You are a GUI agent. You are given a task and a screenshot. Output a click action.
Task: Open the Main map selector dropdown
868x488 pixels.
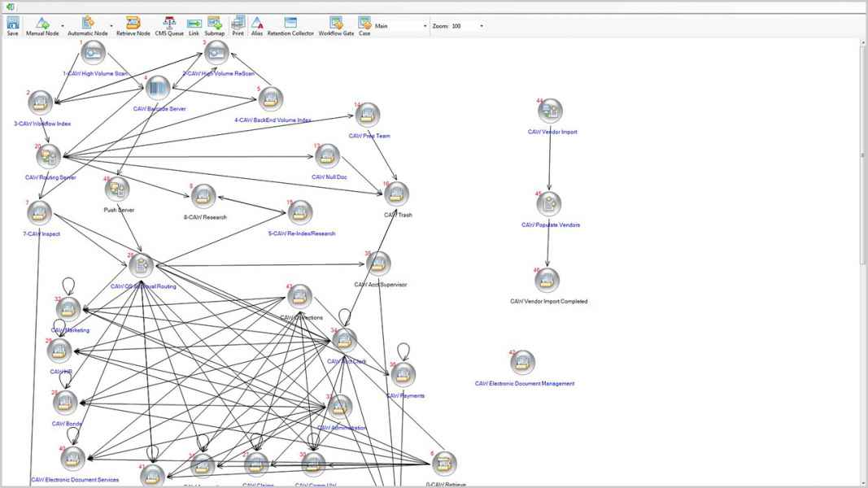(x=425, y=26)
